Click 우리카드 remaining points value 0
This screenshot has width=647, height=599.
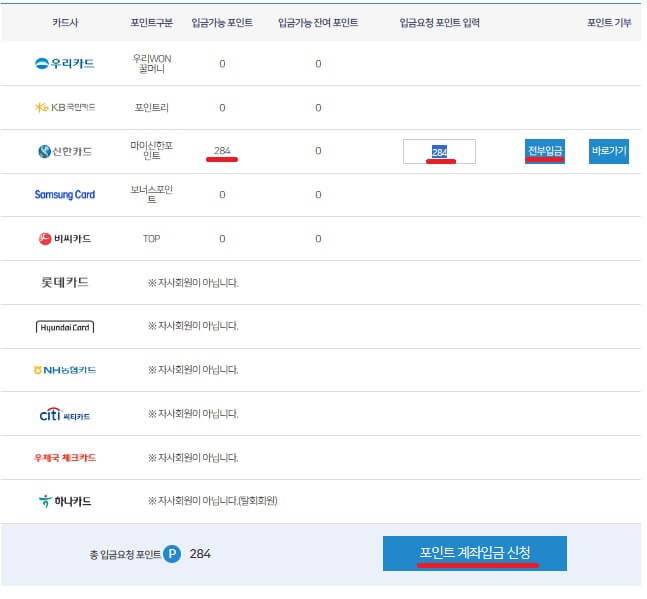click(x=318, y=64)
